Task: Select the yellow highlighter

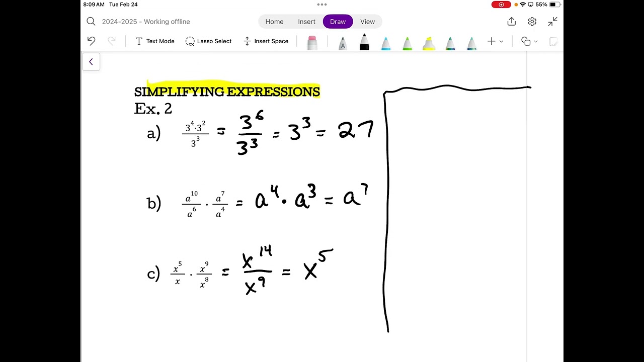Action: coord(429,43)
